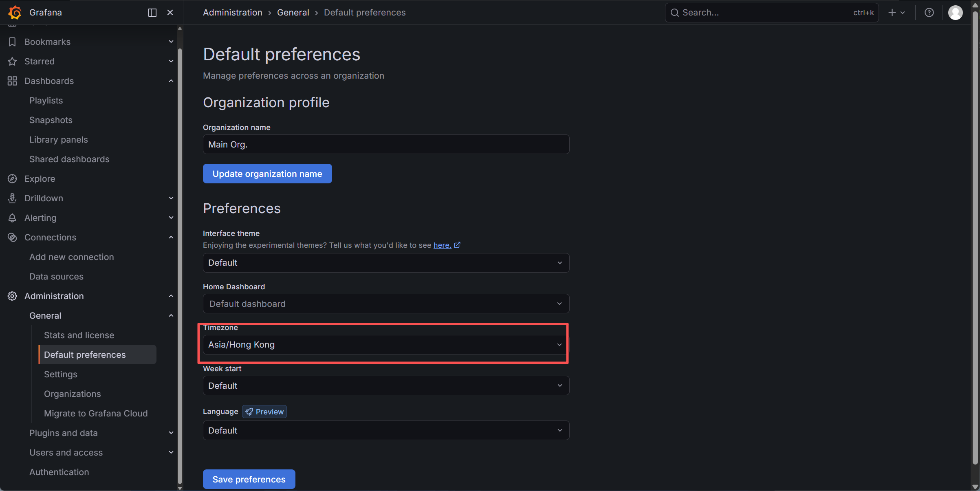Click the Administration gear icon
Viewport: 980px width, 491px height.
[x=12, y=296]
